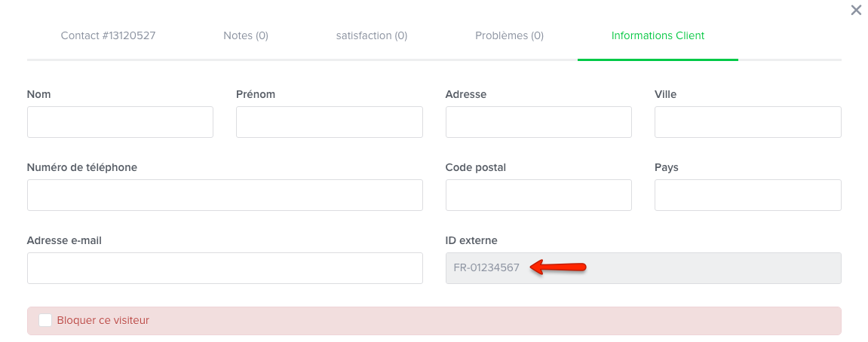Click the 'Numéro de téléphone' label text

(x=82, y=167)
